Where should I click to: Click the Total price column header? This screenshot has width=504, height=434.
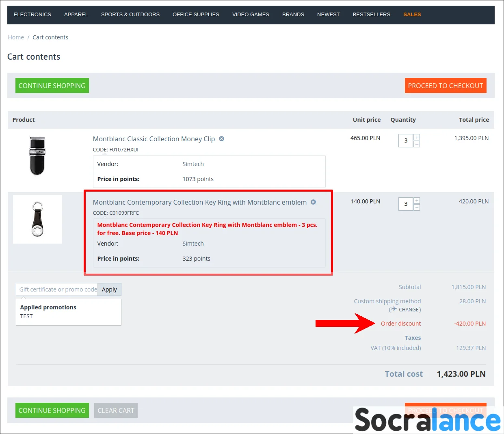(x=474, y=120)
